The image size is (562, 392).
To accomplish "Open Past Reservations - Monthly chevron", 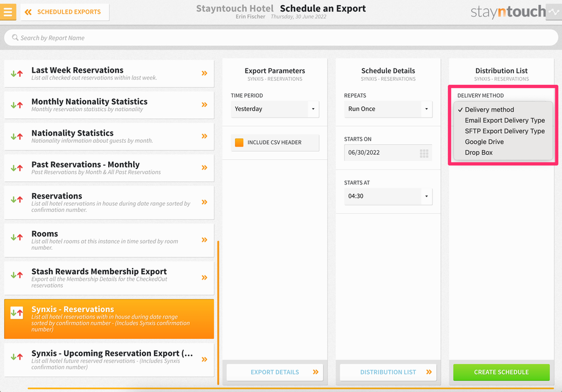I will (204, 167).
